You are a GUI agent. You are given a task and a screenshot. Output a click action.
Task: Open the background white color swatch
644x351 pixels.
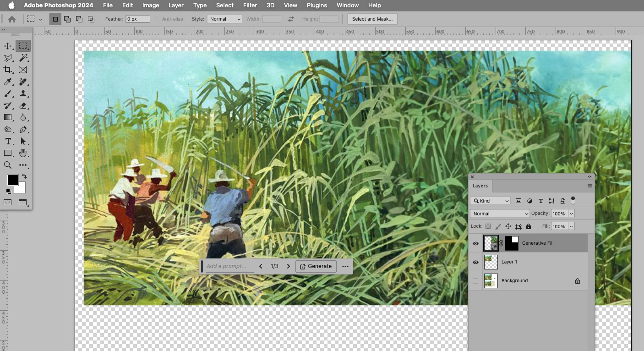21,188
